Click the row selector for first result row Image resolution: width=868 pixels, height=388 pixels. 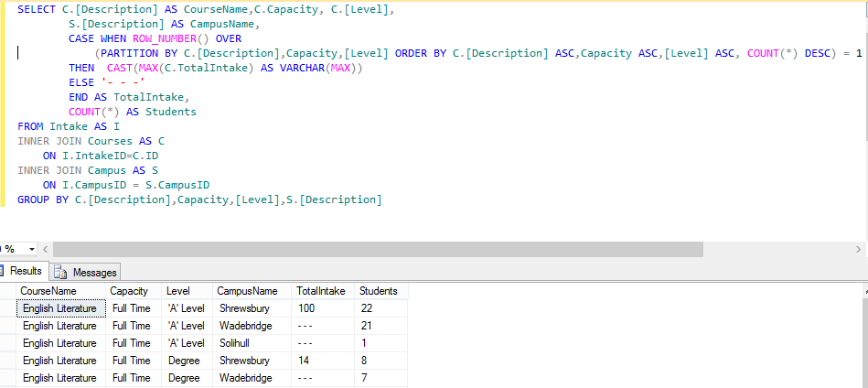click(x=6, y=308)
